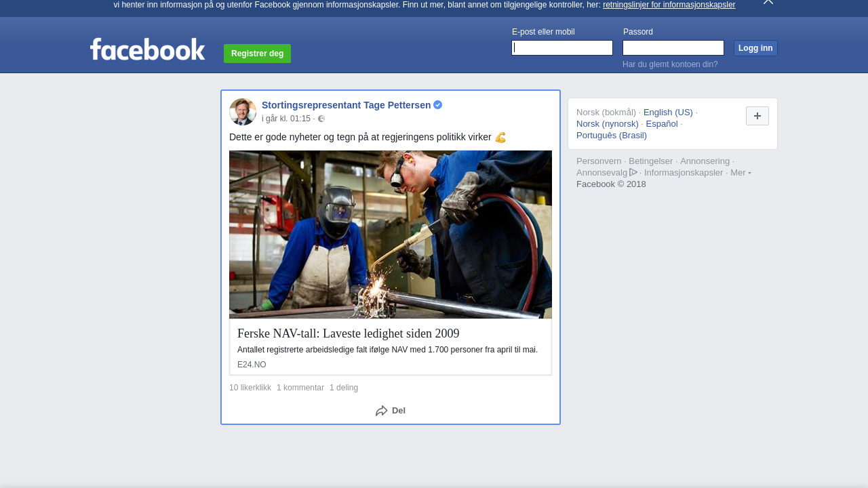
Task: Open the welder article image
Action: point(391,235)
